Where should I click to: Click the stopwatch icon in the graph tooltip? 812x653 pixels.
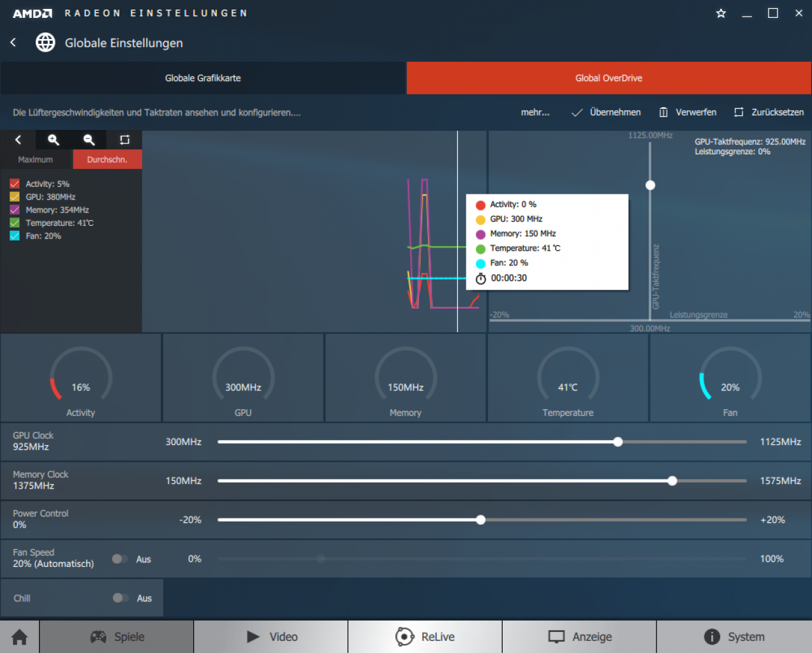(481, 278)
